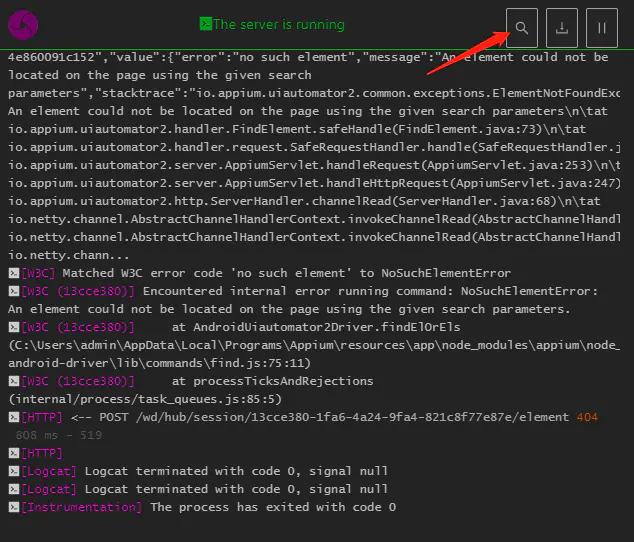Select 'The process has exited with code 0'
The image size is (634, 542).
[x=273, y=507]
